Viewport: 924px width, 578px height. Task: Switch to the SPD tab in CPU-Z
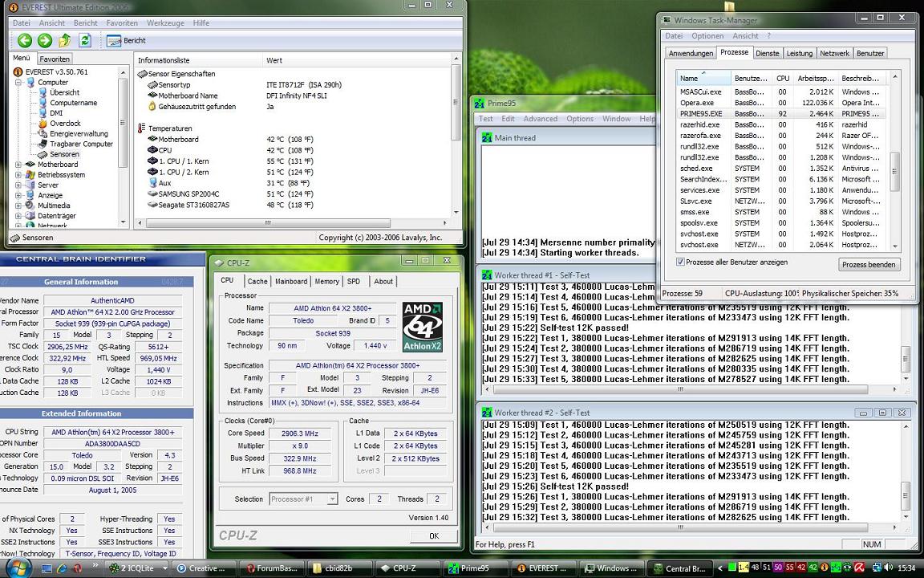[x=354, y=281]
